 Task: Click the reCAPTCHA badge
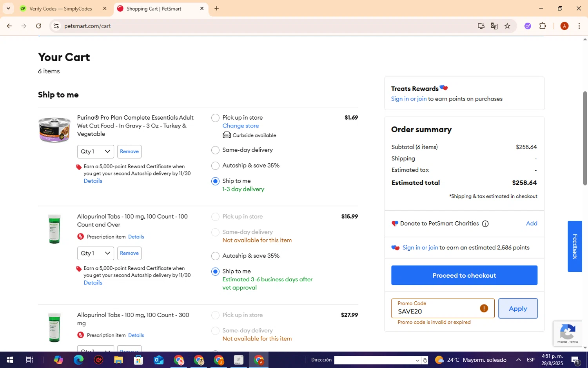(568, 333)
